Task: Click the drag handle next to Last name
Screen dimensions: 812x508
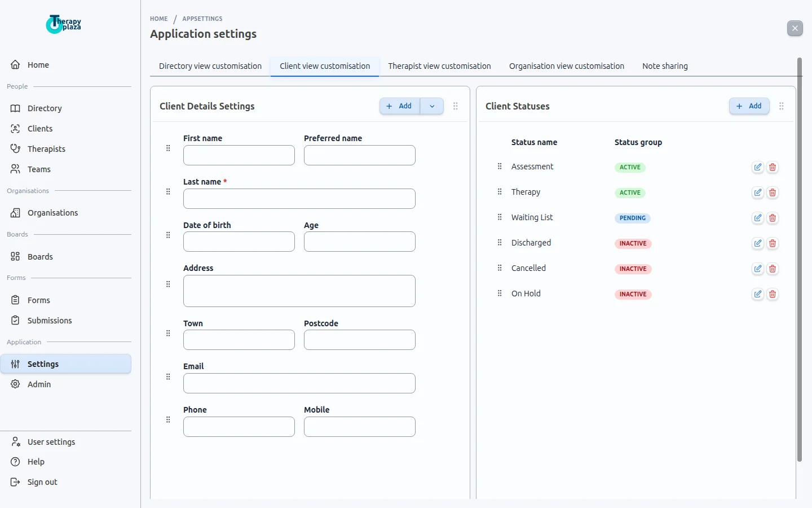Action: coord(168,192)
